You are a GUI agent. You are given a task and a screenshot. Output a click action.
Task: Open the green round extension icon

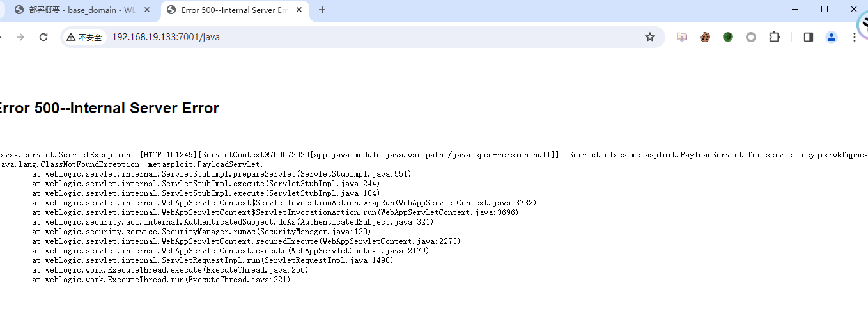coord(728,37)
